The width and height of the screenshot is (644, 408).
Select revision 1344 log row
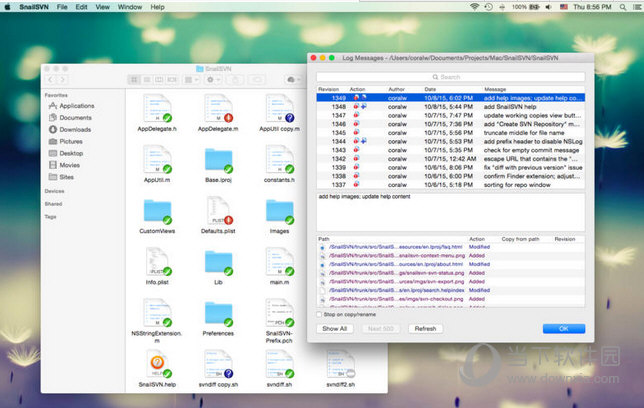(x=451, y=141)
